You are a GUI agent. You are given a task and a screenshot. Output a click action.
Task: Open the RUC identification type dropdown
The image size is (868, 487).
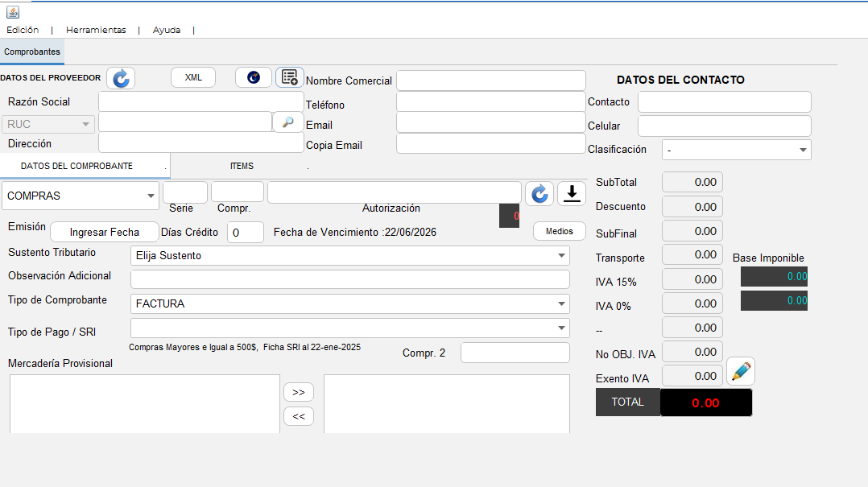point(48,124)
